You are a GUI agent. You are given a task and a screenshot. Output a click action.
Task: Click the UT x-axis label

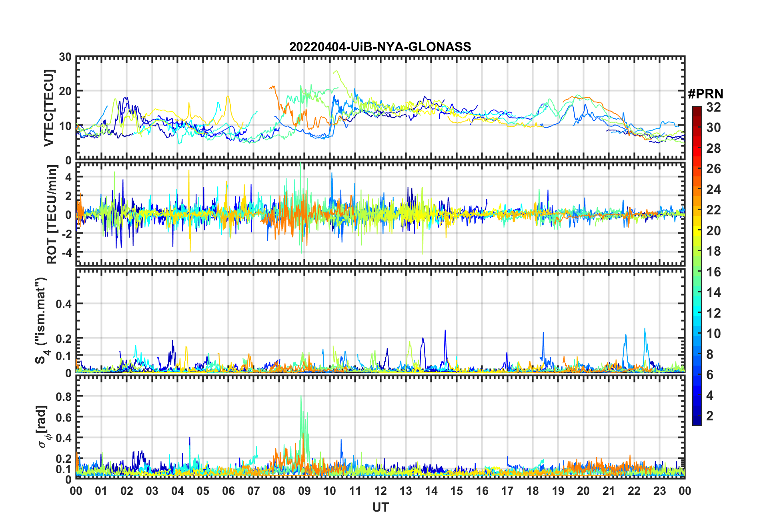pos(380,507)
